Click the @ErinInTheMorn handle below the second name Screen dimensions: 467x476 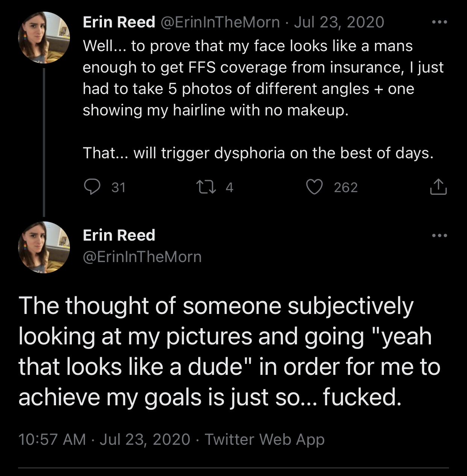click(x=142, y=257)
